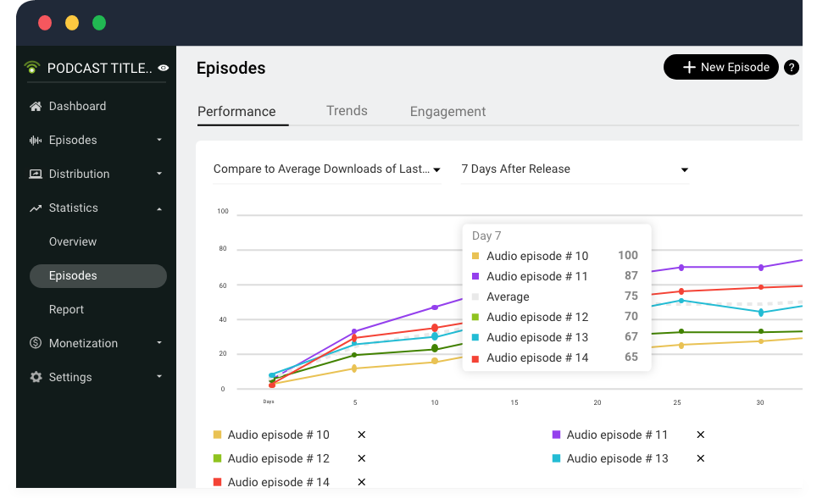Open the 7 Days After Release dropdown
Viewport: 817px width, 504px height.
tap(575, 169)
